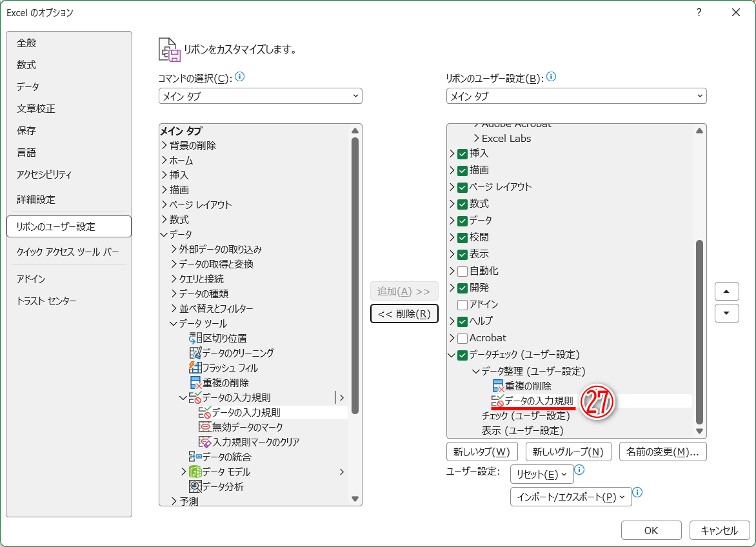The width and height of the screenshot is (756, 547).
Task: Enable the Acrobat tab checkbox
Action: pos(463,338)
